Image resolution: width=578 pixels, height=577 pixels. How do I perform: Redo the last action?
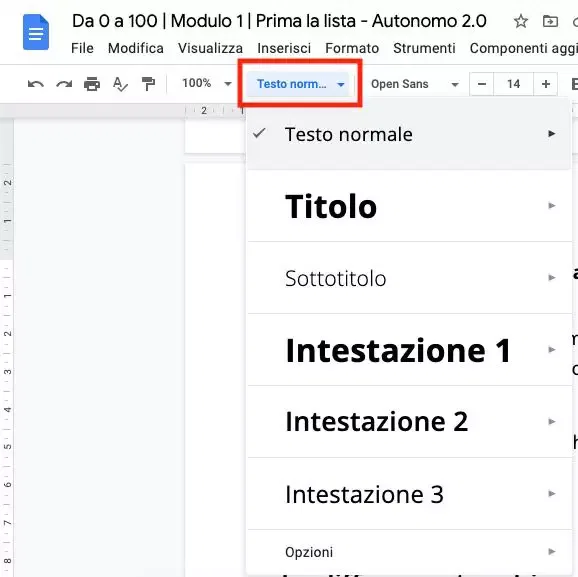tap(64, 84)
